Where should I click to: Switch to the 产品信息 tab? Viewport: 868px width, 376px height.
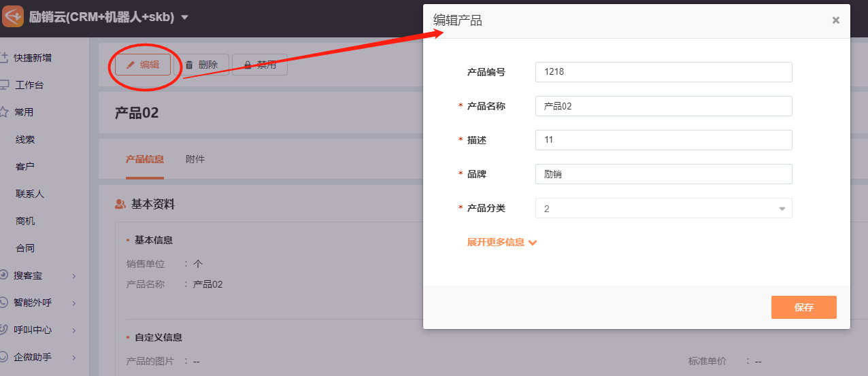(145, 159)
